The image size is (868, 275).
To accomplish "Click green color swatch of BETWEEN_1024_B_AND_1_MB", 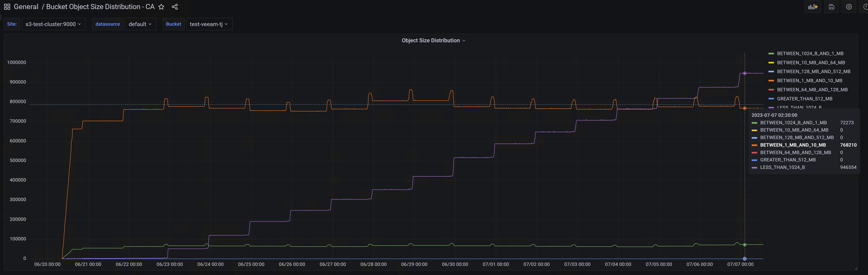I will [771, 54].
